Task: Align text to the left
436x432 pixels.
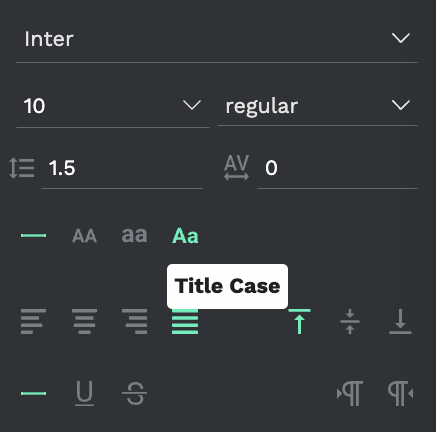Action: coord(33,321)
